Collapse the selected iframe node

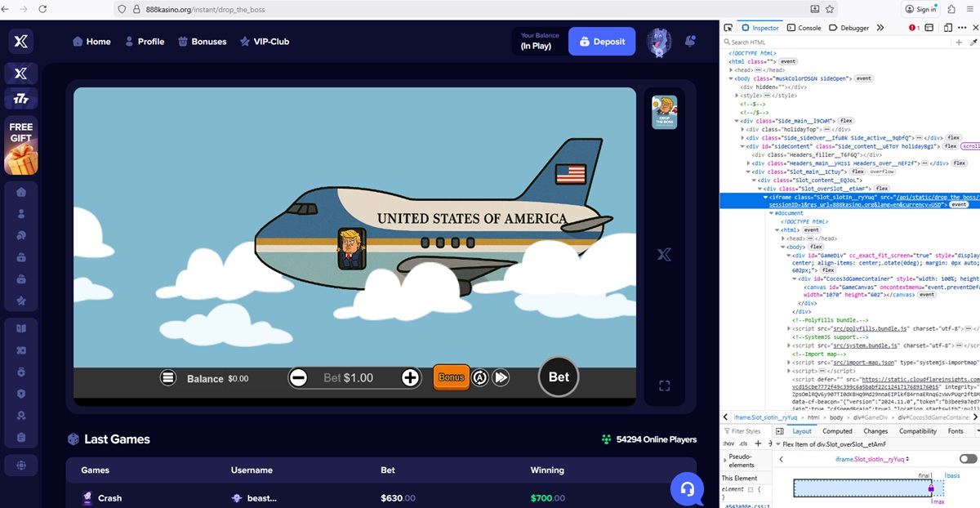pyautogui.click(x=765, y=197)
